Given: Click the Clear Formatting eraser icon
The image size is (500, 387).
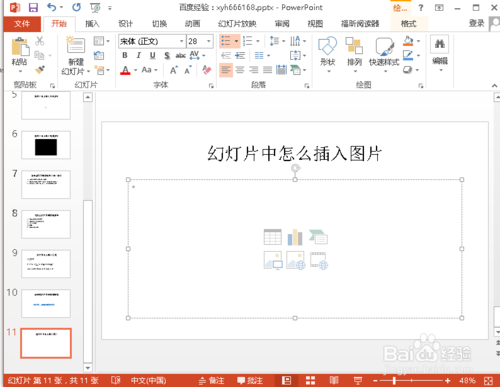Looking at the screenshot, I should click(207, 70).
